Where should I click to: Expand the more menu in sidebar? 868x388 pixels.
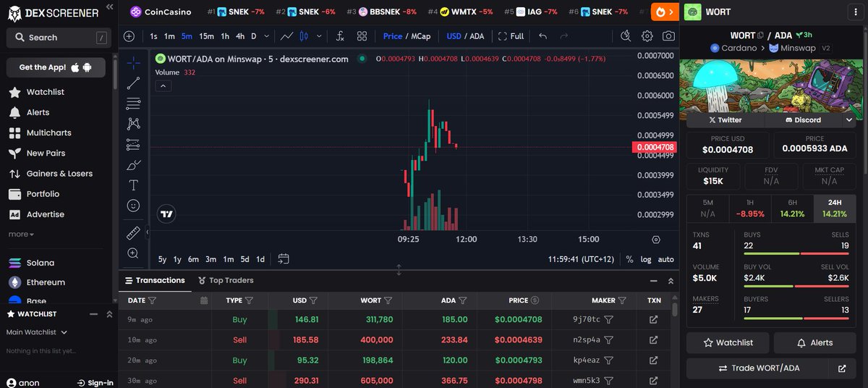pos(21,235)
